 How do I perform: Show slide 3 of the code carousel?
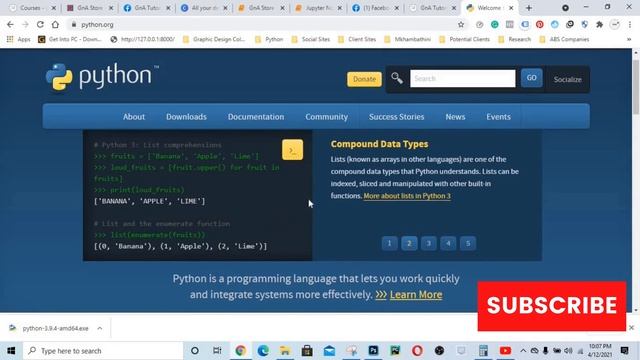point(429,243)
